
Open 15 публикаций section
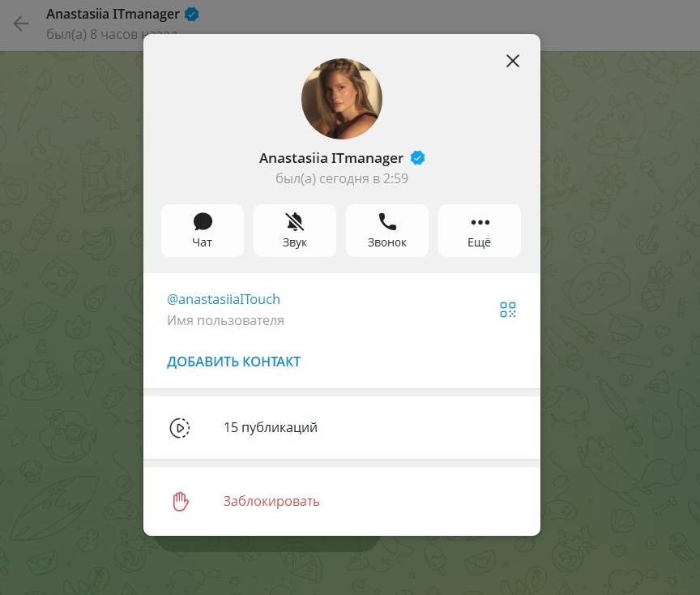click(x=271, y=428)
